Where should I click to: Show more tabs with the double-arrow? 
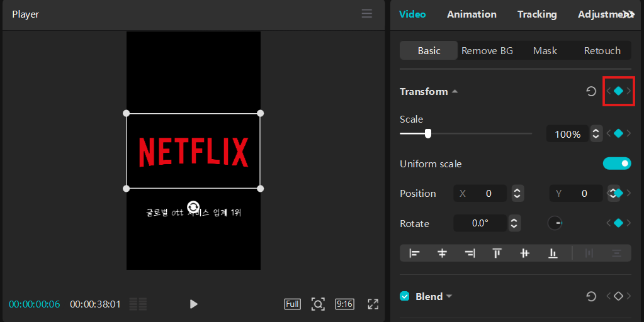(x=629, y=14)
